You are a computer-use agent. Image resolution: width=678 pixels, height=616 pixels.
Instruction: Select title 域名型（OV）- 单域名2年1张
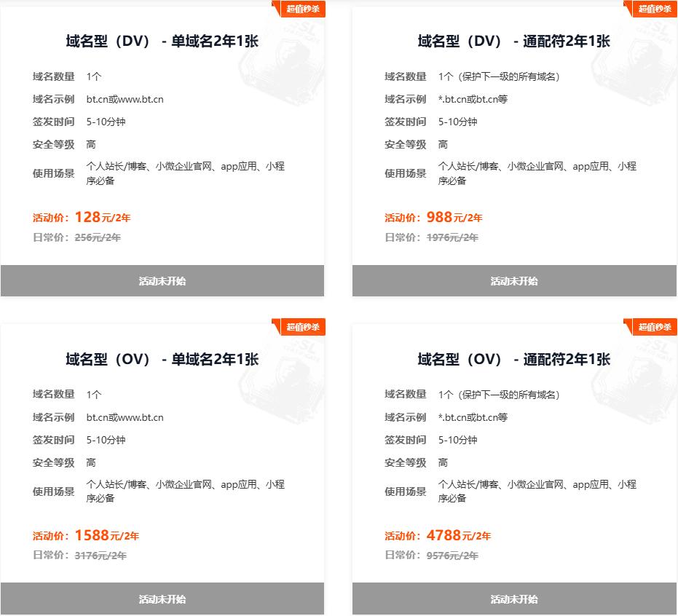point(162,359)
